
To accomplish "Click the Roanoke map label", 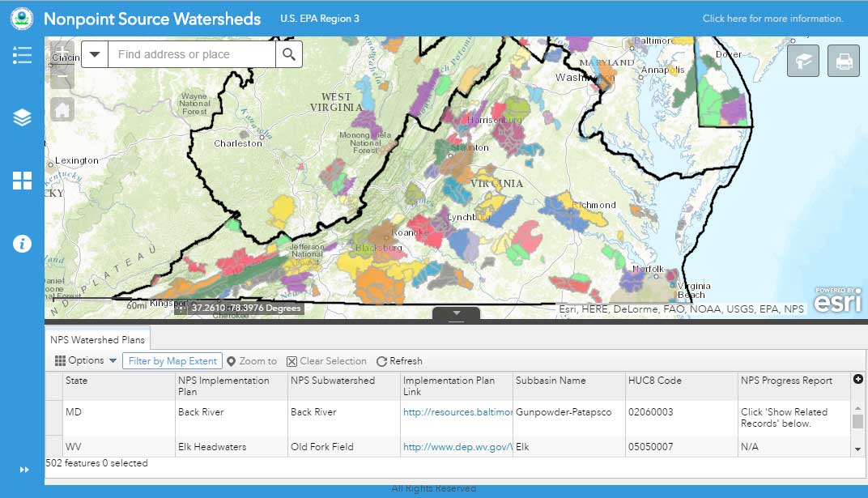I will tap(410, 232).
